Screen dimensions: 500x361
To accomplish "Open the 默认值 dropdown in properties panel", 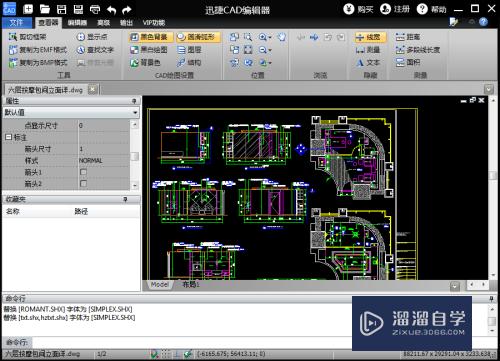I will (x=135, y=113).
